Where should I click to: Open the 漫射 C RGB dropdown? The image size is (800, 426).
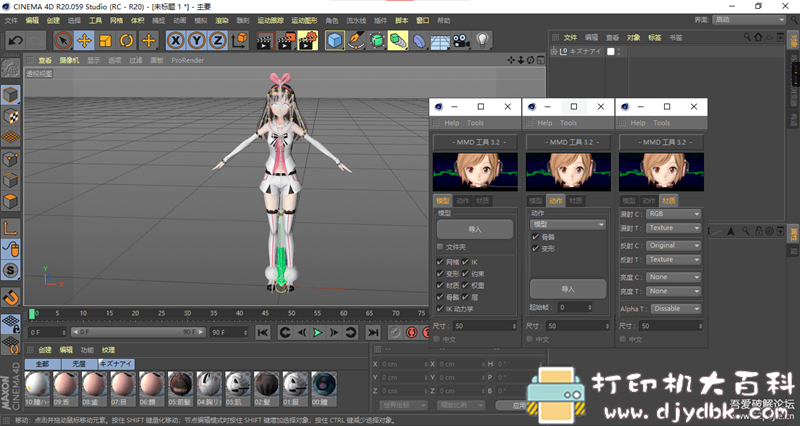(x=673, y=214)
